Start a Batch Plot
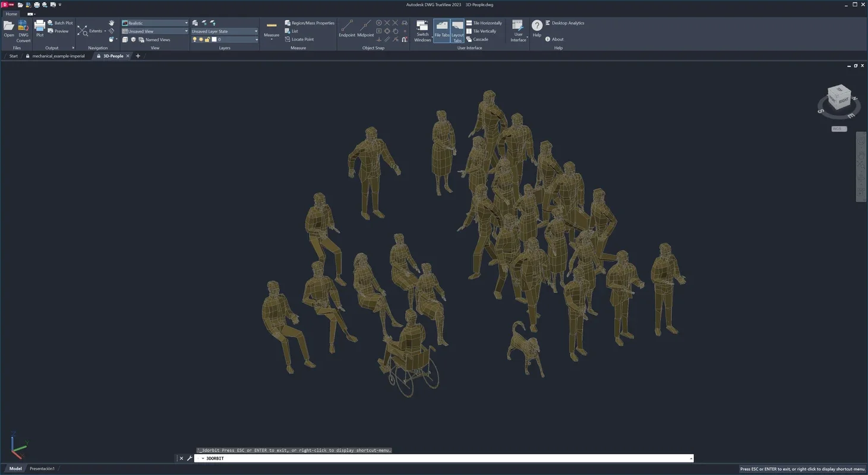 click(x=60, y=23)
